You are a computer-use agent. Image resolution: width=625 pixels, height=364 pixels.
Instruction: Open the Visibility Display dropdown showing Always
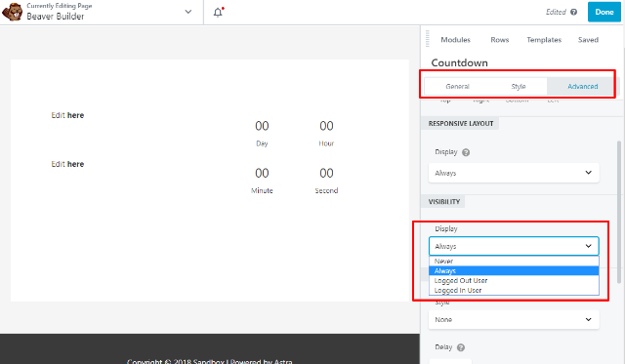[x=514, y=246]
